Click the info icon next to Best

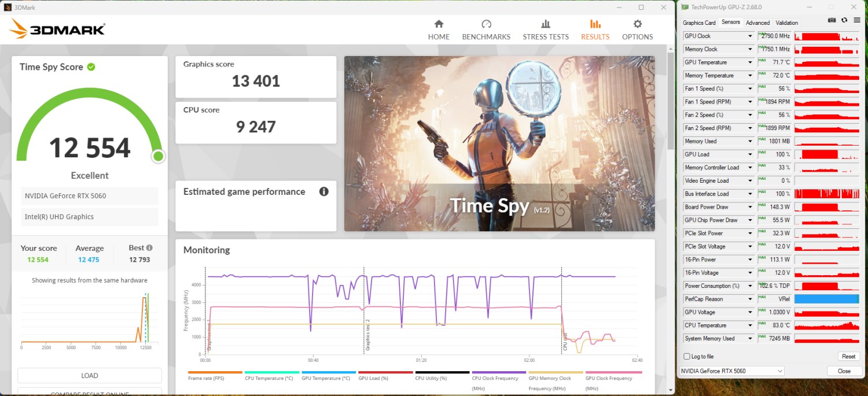coord(149,247)
